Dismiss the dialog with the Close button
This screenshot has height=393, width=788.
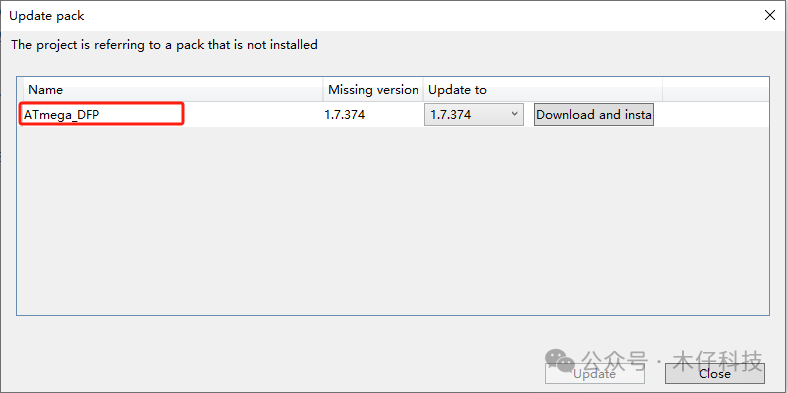point(715,374)
